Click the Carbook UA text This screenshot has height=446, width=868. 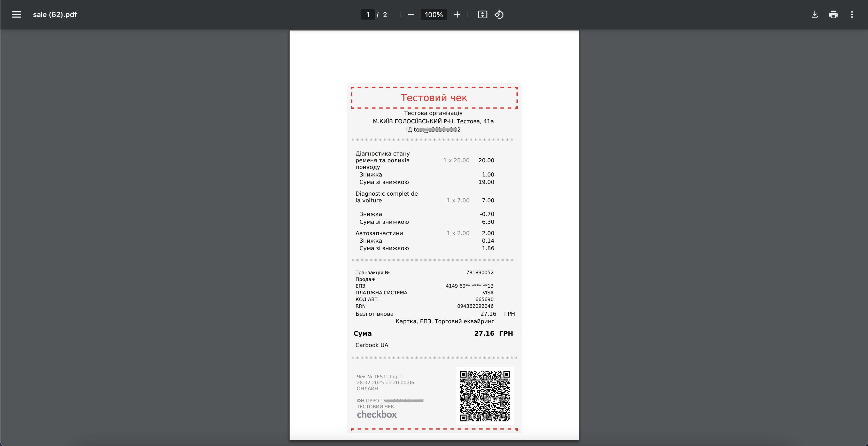(372, 345)
